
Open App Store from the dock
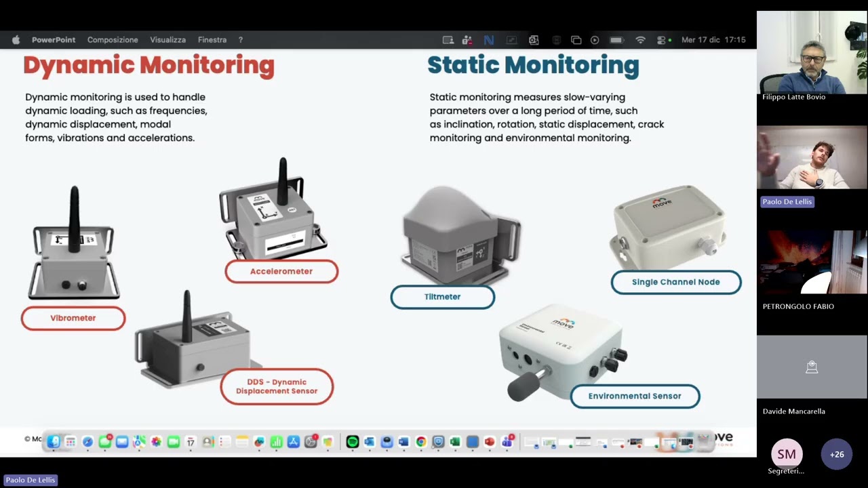(x=294, y=442)
